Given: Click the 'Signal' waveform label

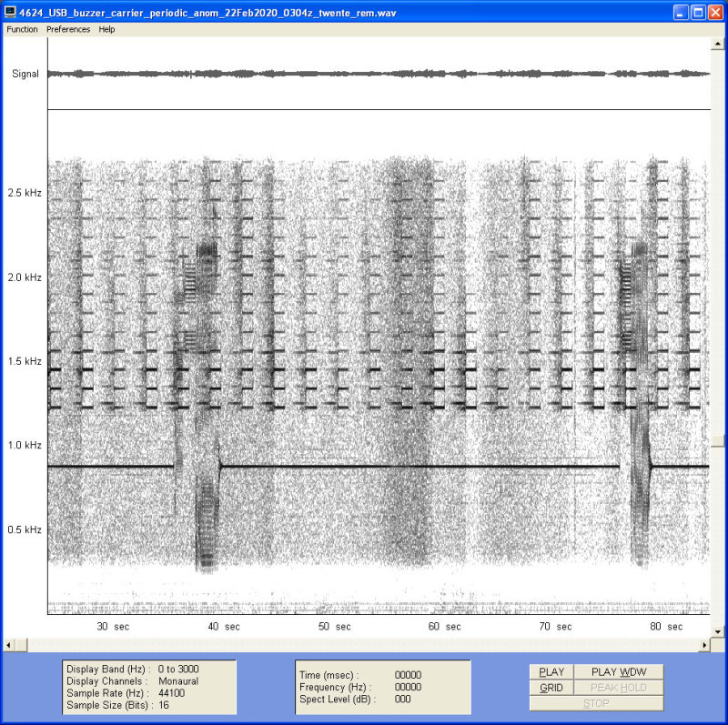Looking at the screenshot, I should tap(25, 74).
